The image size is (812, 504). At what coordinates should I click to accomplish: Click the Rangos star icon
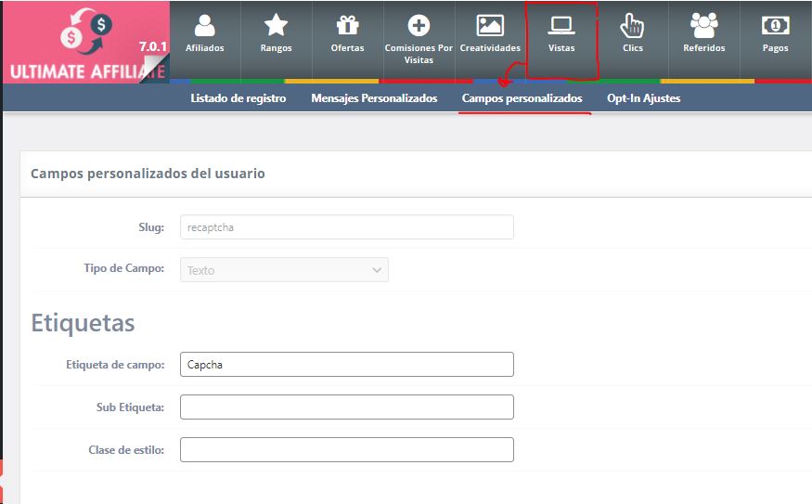tap(277, 26)
